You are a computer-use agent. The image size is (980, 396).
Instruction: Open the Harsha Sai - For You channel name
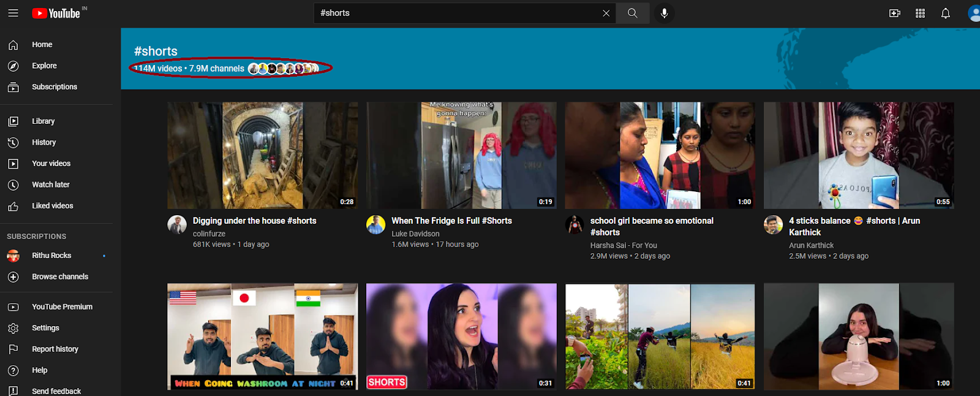click(x=624, y=245)
